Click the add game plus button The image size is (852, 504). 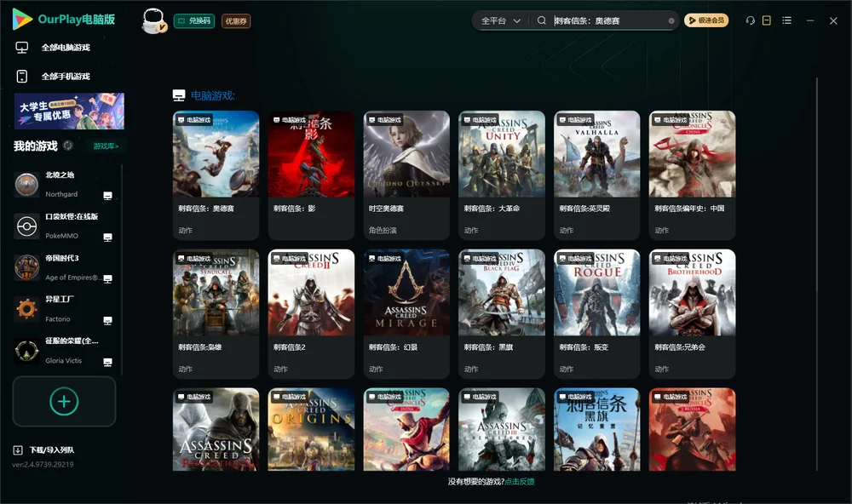tap(64, 401)
